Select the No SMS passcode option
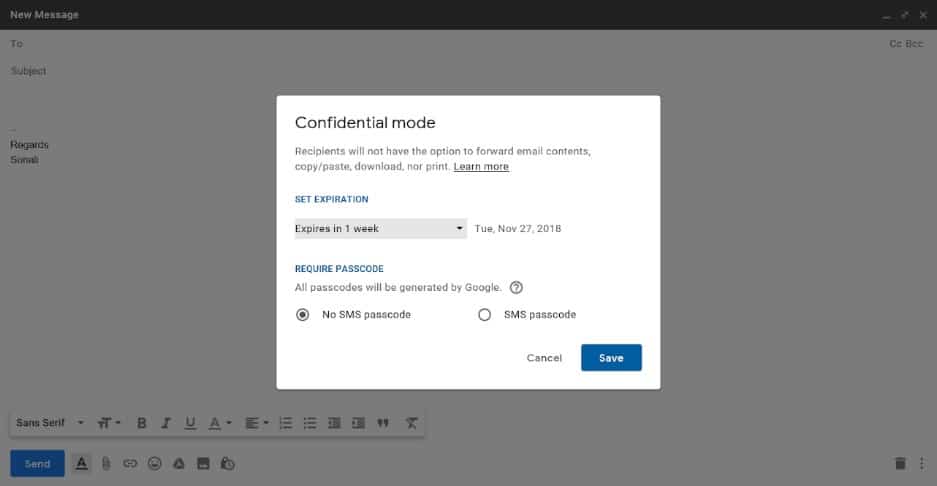937x486 pixels. pos(302,314)
